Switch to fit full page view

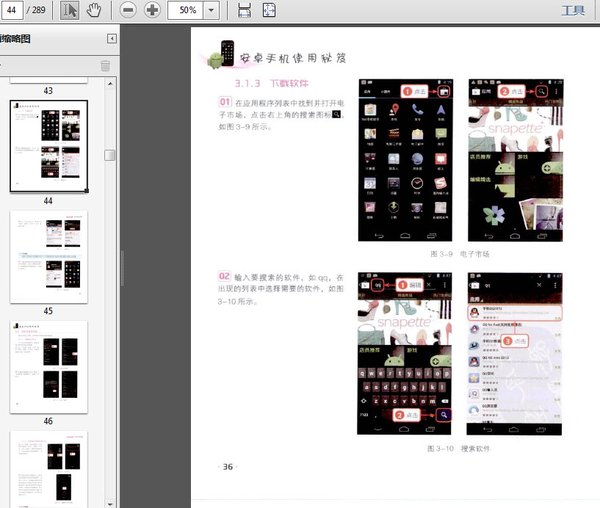(x=269, y=11)
